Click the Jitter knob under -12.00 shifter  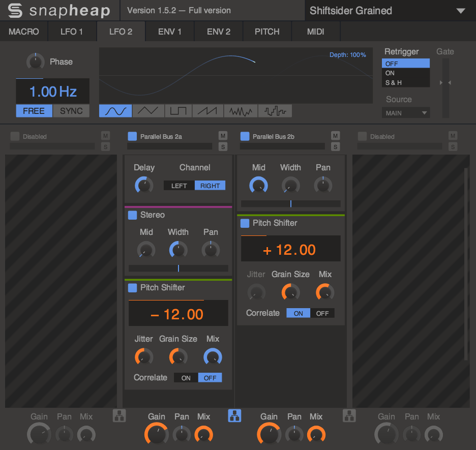[x=144, y=357]
